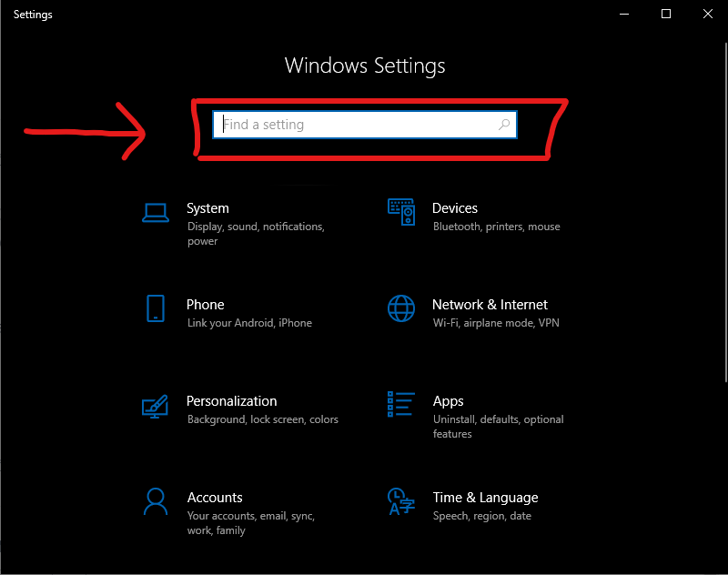The image size is (728, 575).
Task: Open the Network & Internet globe icon
Action: 401,308
